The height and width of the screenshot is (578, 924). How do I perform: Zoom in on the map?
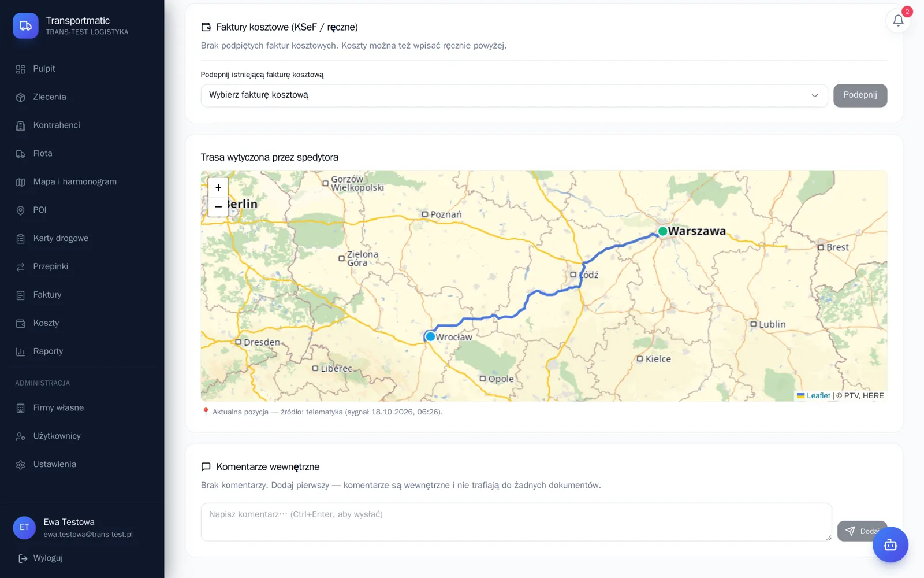click(x=218, y=188)
